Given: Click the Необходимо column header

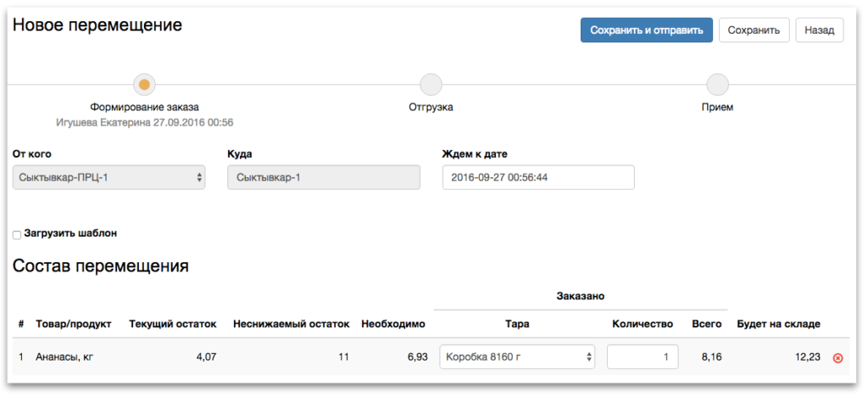Looking at the screenshot, I should [393, 324].
